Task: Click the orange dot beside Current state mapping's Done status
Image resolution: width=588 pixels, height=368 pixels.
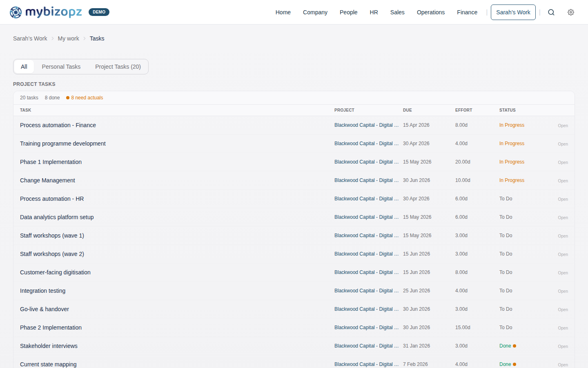Action: coord(515,364)
